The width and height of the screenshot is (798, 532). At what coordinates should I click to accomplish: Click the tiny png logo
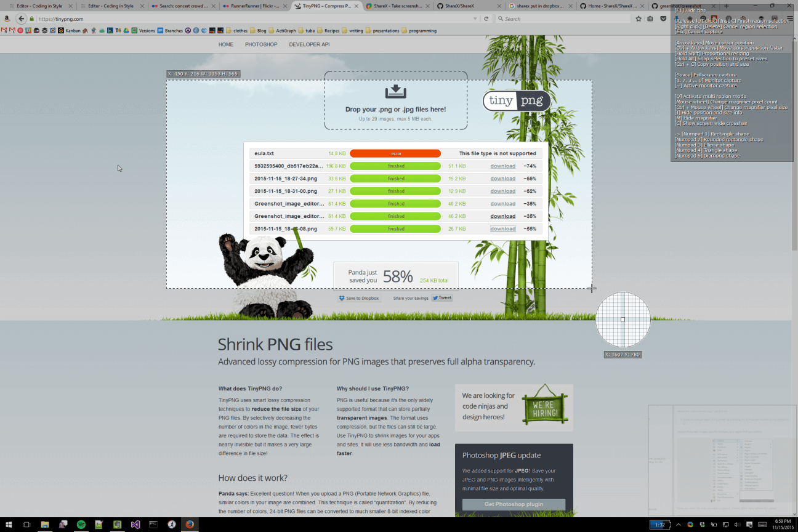coord(516,101)
